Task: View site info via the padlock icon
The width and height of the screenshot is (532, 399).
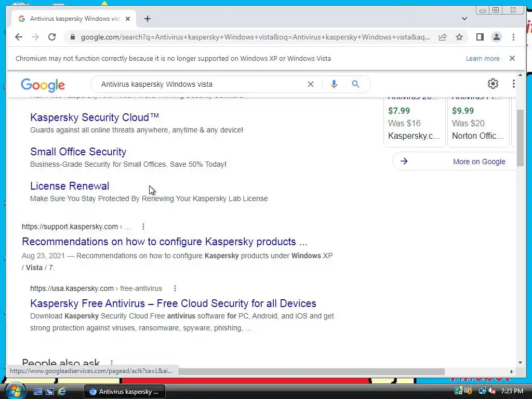Action: [72, 37]
